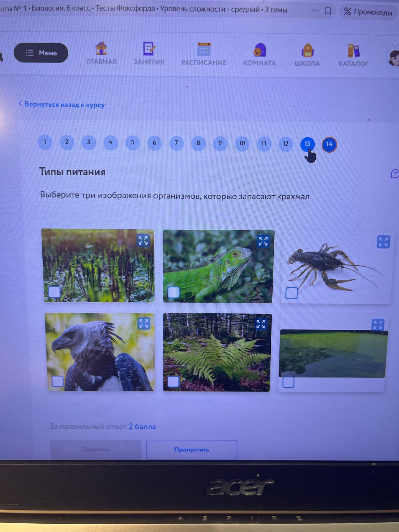Click the bookmark icon in address bar
The height and width of the screenshot is (532, 399).
328,11
